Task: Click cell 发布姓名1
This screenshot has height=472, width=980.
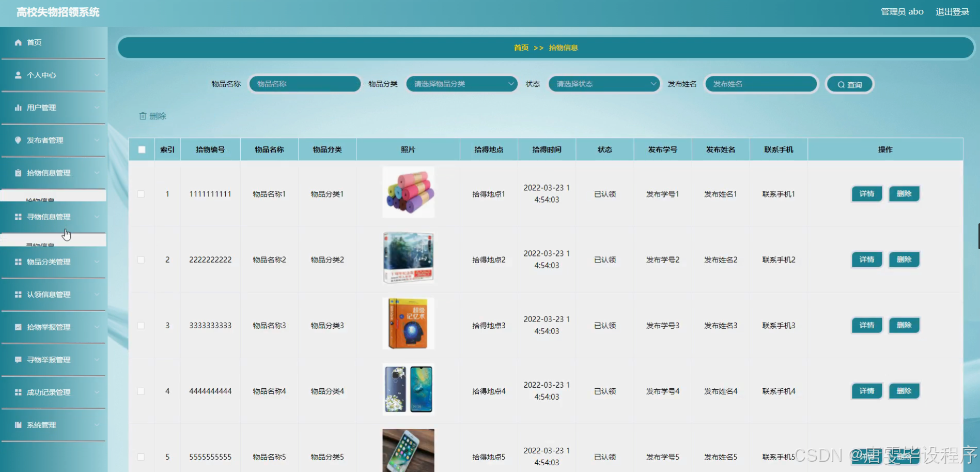Action: pyautogui.click(x=721, y=194)
